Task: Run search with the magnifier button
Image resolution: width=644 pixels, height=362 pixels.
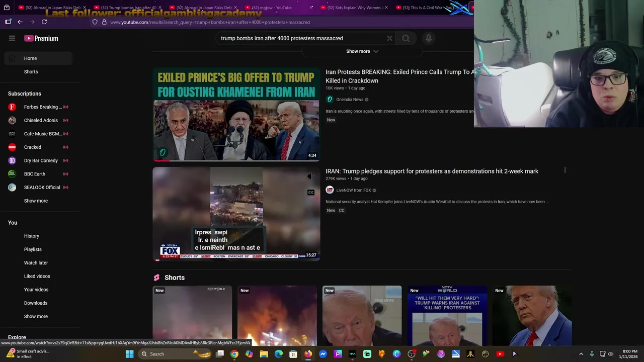Action: tap(406, 38)
